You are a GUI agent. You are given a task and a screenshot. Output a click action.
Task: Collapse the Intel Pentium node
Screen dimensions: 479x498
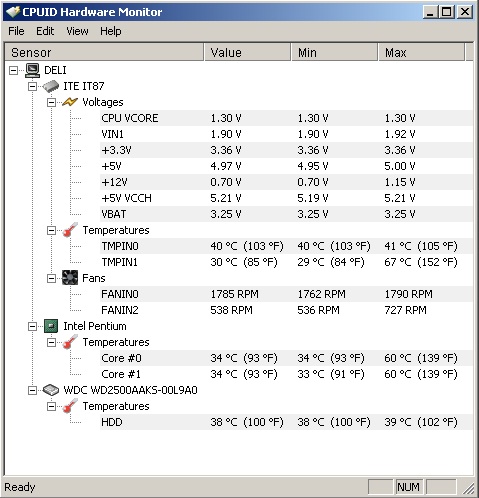tap(32, 326)
